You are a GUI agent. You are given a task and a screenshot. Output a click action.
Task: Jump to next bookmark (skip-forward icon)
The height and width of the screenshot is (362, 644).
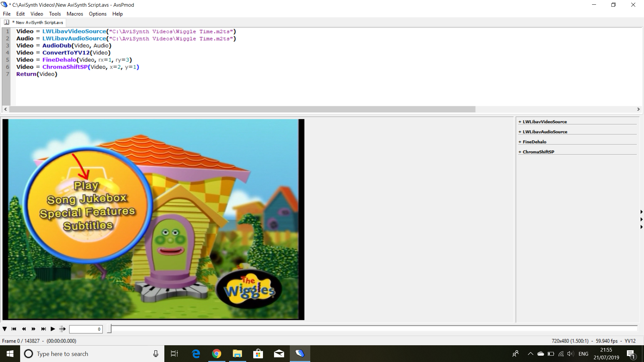click(43, 329)
